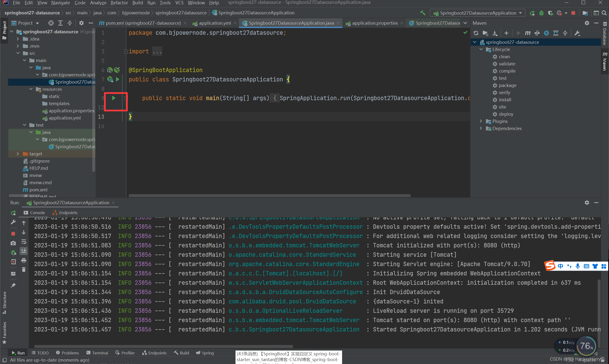The height and width of the screenshot is (364, 609).
Task: Expand the target folder
Action: point(18,154)
